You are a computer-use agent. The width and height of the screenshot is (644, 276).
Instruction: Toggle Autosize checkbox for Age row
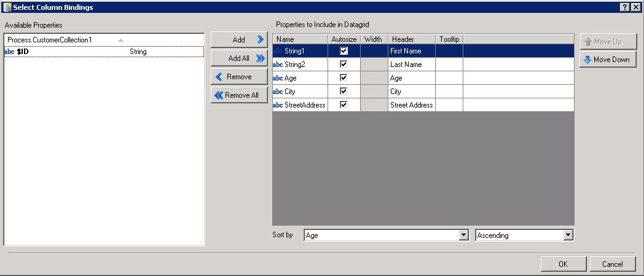(x=344, y=77)
